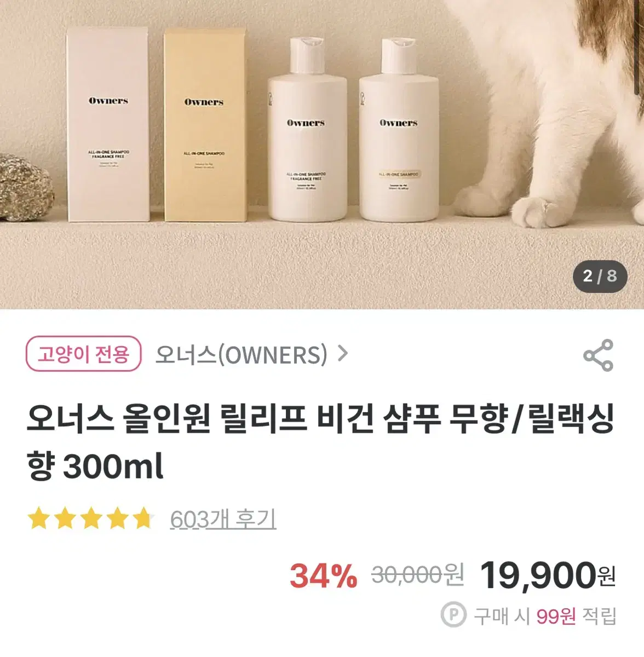Tap the P point icon
Image resolution: width=644 pixels, height=657 pixels.
(453, 615)
